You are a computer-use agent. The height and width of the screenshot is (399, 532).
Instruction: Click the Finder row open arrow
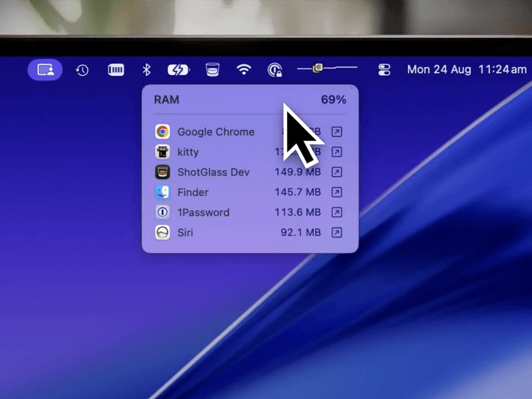336,192
